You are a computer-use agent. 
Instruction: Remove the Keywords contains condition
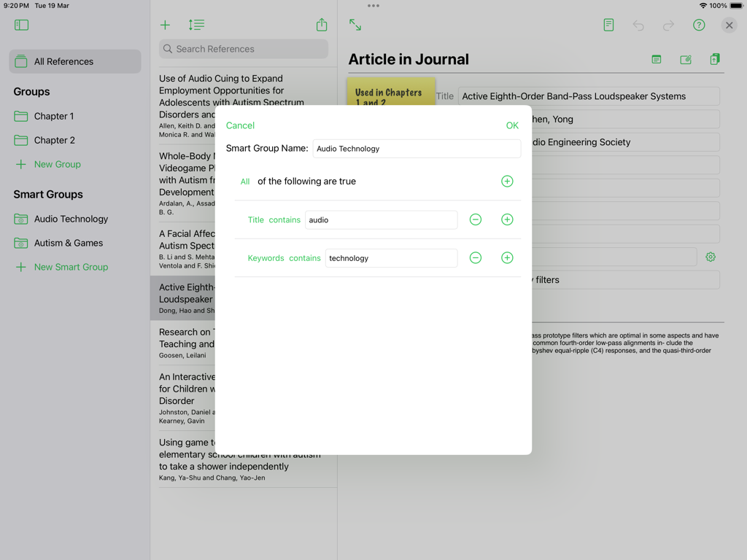click(475, 257)
